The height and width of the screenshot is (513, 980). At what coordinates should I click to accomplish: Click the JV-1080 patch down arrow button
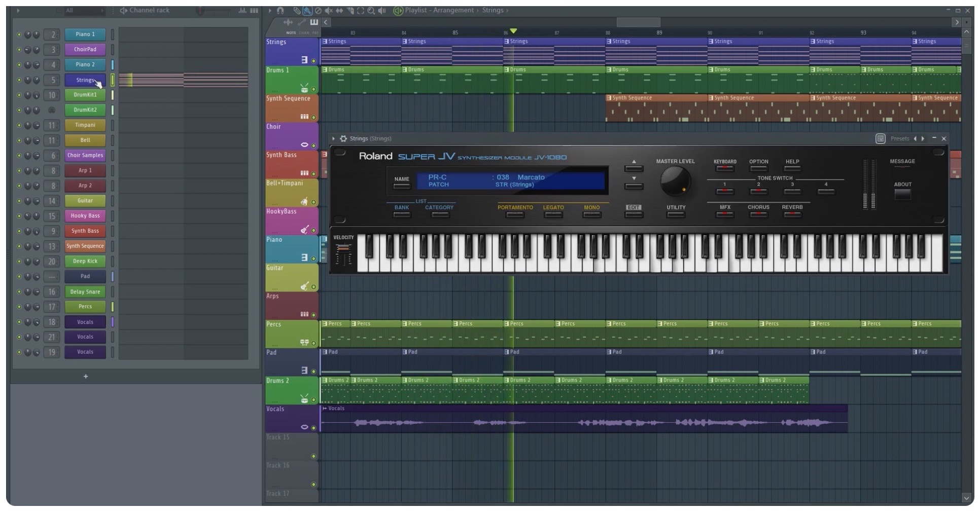coord(634,186)
